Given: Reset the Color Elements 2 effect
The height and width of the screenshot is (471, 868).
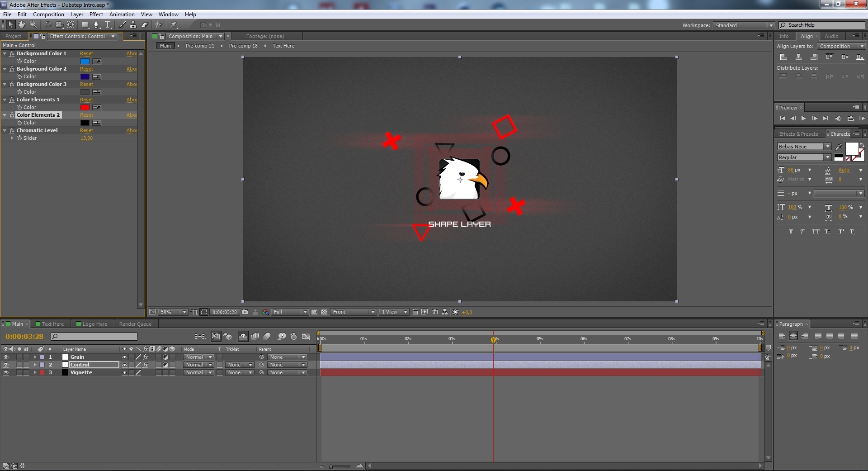Looking at the screenshot, I should tap(86, 115).
